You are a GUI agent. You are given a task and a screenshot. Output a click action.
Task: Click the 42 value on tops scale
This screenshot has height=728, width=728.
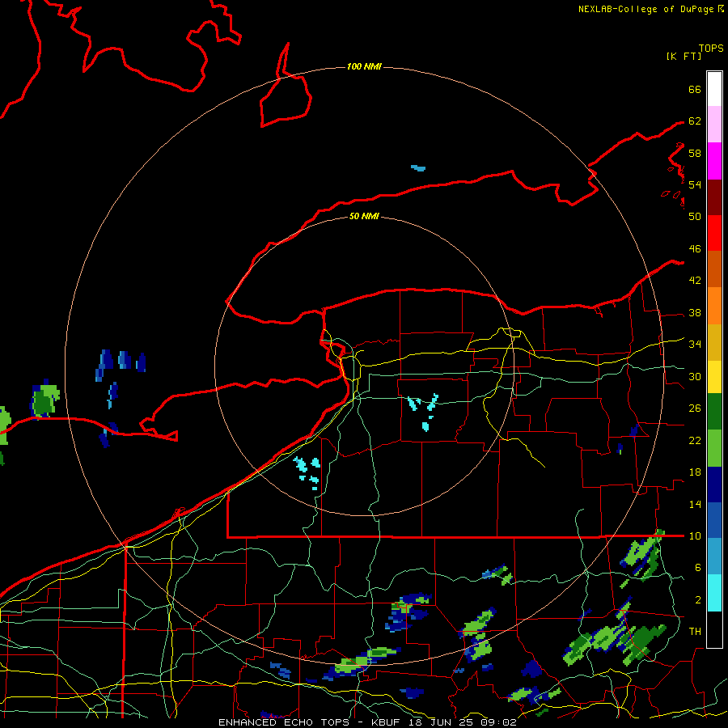(x=695, y=280)
